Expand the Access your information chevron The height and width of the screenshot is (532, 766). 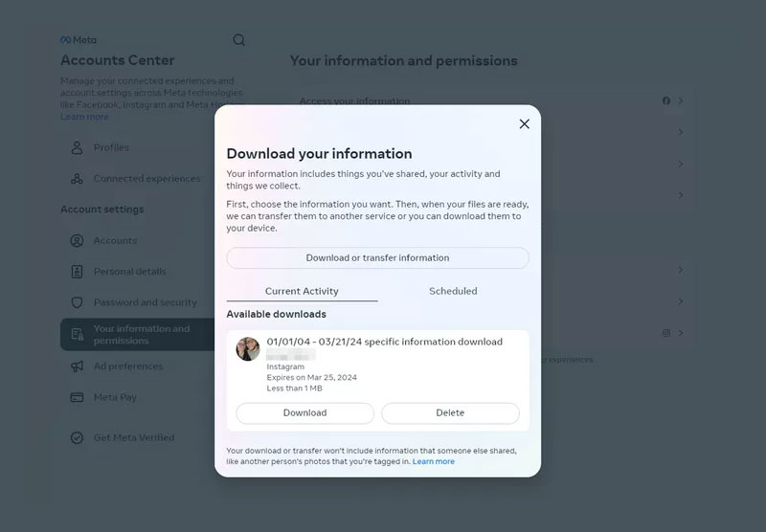680,100
